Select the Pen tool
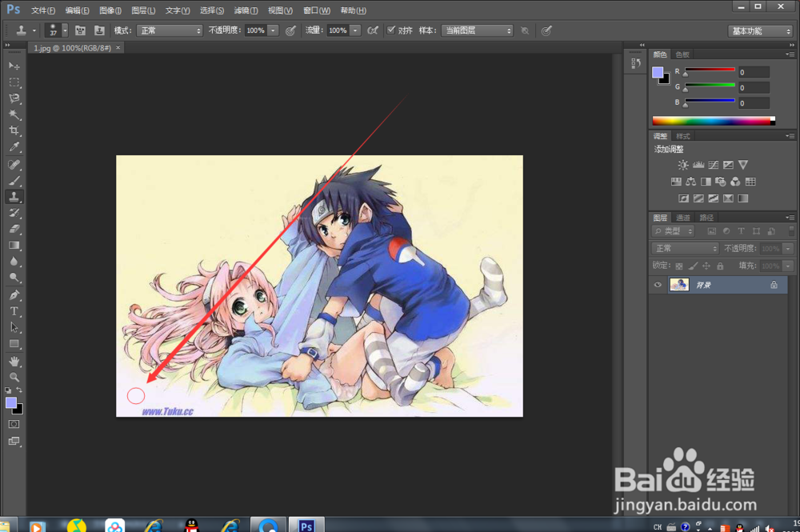 point(14,295)
